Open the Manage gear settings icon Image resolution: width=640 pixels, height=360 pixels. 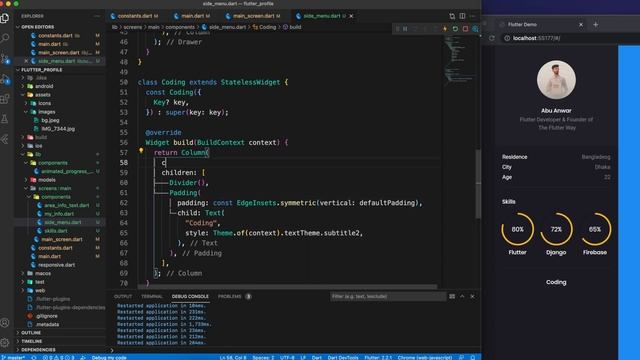point(5,342)
